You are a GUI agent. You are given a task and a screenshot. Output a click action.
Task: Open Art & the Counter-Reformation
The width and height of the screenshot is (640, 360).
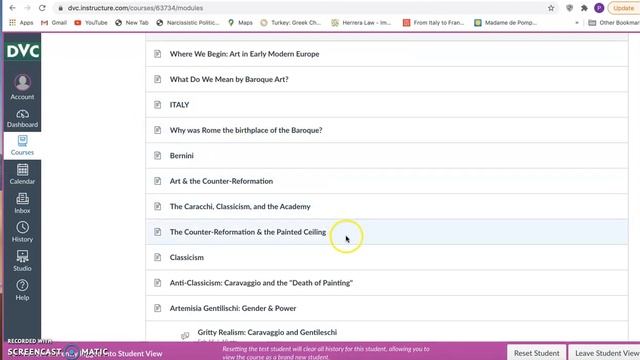221,181
